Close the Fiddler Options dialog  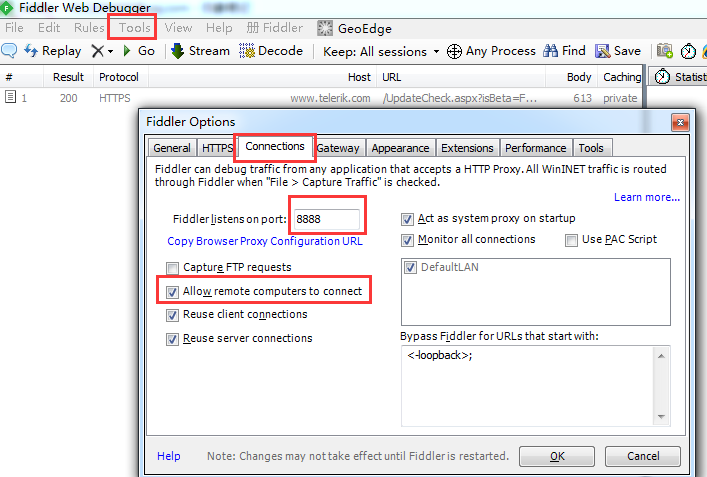pyautogui.click(x=680, y=122)
